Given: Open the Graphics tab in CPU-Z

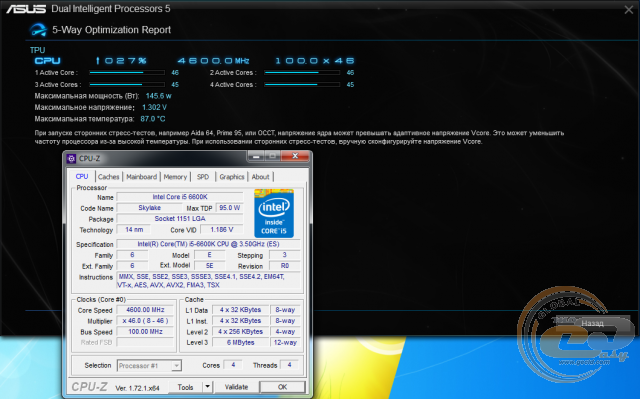Looking at the screenshot, I should click(231, 177).
